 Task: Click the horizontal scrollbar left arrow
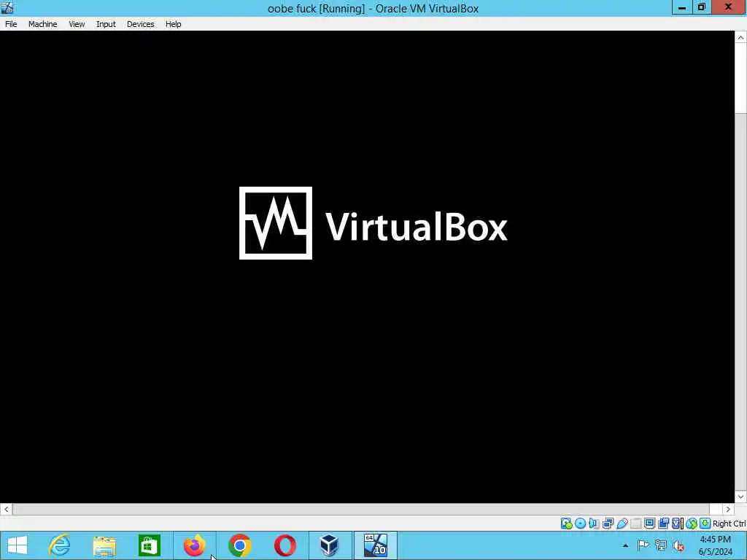(6, 509)
